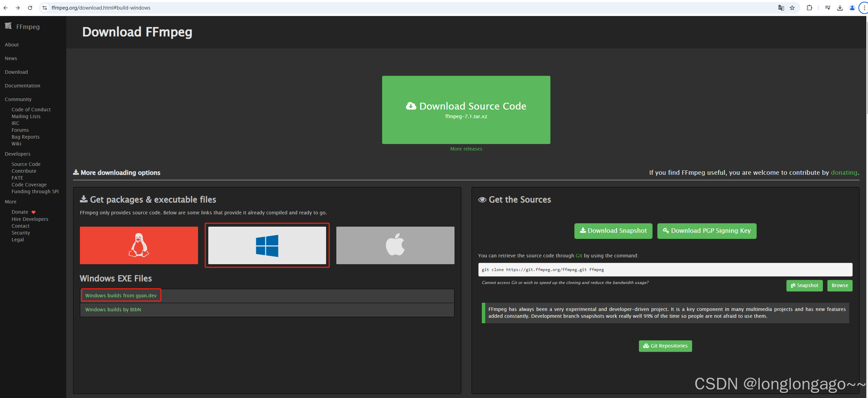
Task: Click the Git link in source text
Action: 579,255
